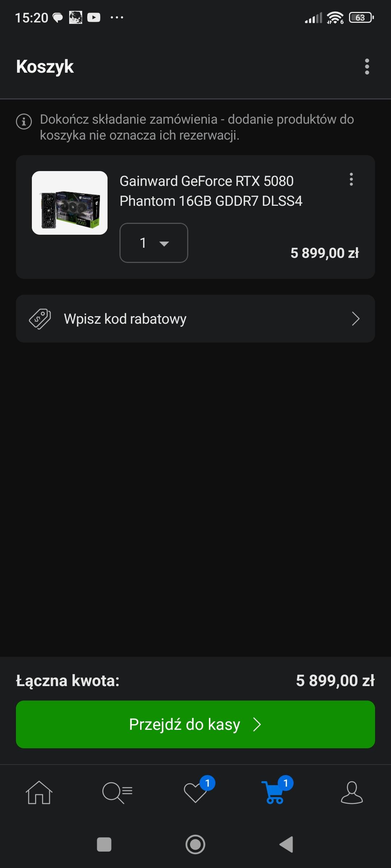Open the wishlist heart icon
This screenshot has height=868, width=391.
tap(195, 793)
